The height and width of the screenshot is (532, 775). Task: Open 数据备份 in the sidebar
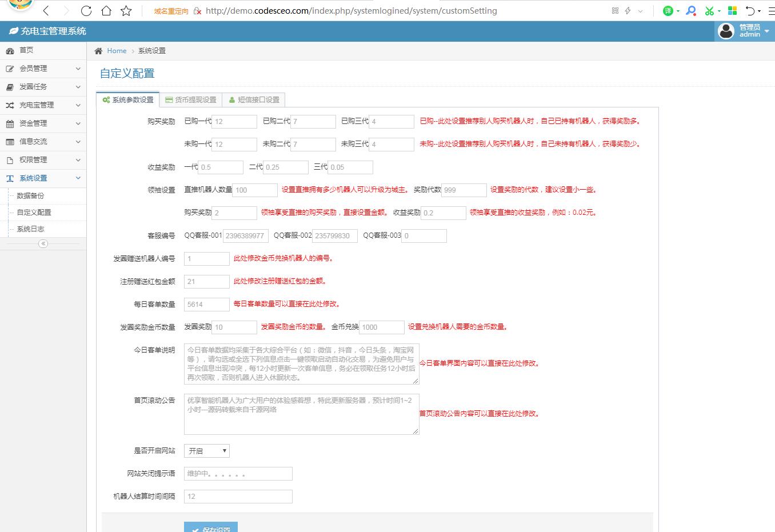[30, 195]
